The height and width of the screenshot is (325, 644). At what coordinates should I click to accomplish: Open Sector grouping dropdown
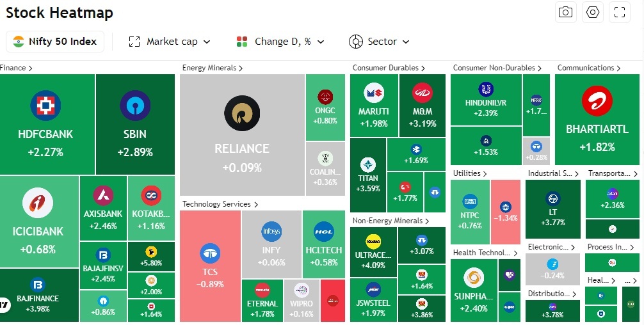point(379,42)
